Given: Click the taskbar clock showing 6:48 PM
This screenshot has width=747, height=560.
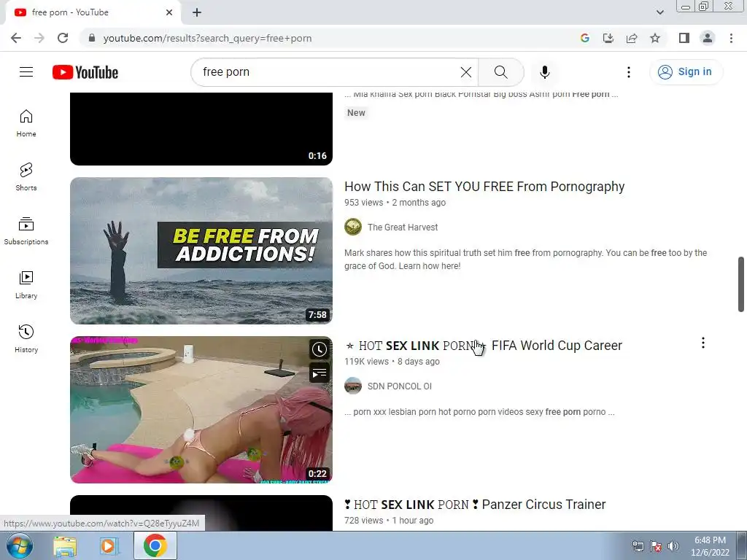Looking at the screenshot, I should 710,546.
